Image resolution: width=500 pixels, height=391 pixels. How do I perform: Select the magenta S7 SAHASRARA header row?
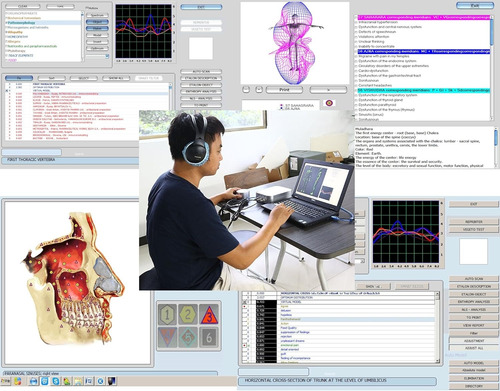pos(424,17)
